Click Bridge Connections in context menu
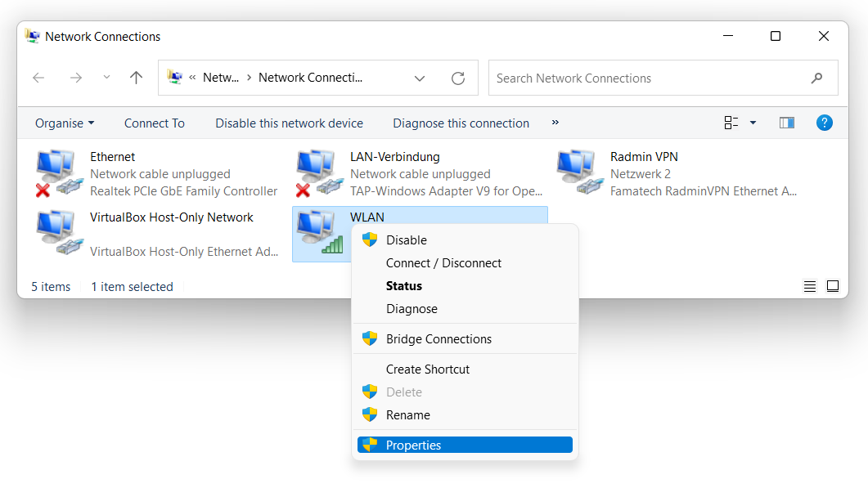Screen dimensions: 868x497 (438, 339)
